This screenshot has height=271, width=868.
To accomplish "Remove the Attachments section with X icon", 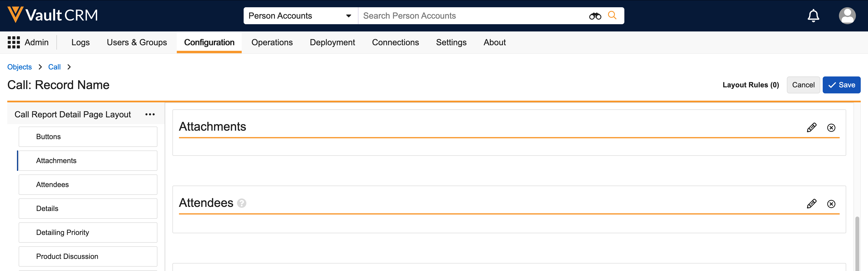I will click(831, 128).
